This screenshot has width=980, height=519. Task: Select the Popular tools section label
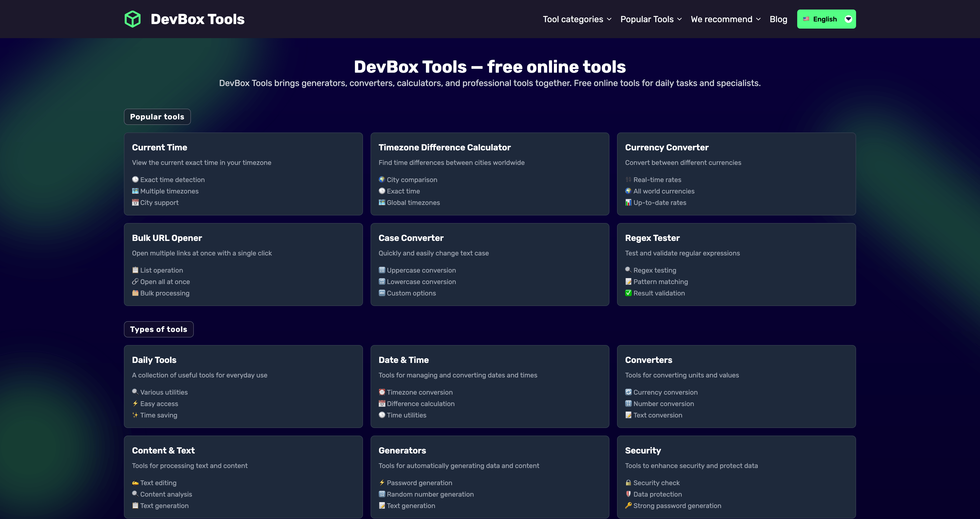pyautogui.click(x=157, y=117)
